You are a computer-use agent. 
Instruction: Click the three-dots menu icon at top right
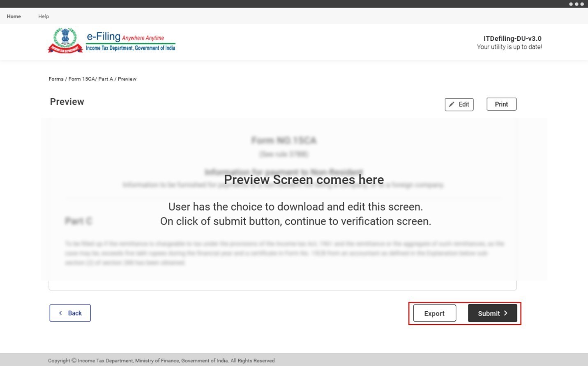point(576,4)
